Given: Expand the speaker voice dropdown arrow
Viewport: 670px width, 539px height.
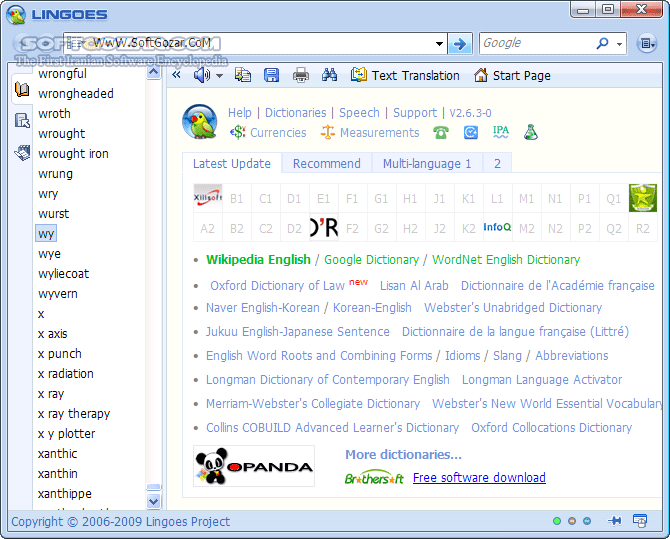Looking at the screenshot, I should tap(219, 76).
